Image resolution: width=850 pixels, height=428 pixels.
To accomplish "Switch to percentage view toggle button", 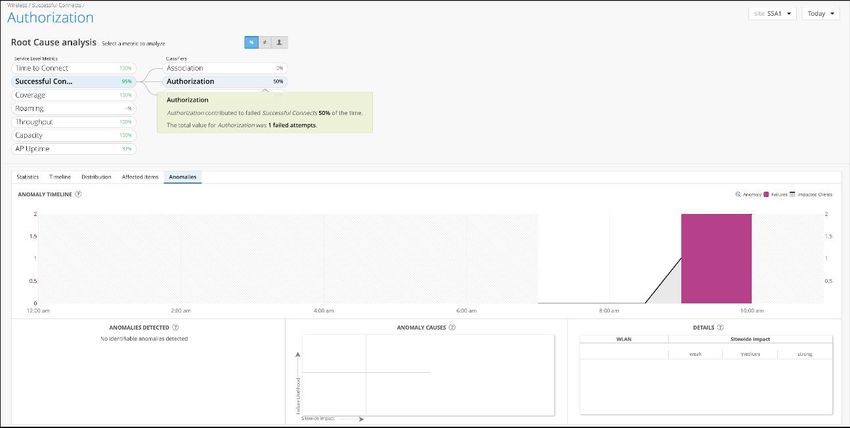I will (251, 42).
